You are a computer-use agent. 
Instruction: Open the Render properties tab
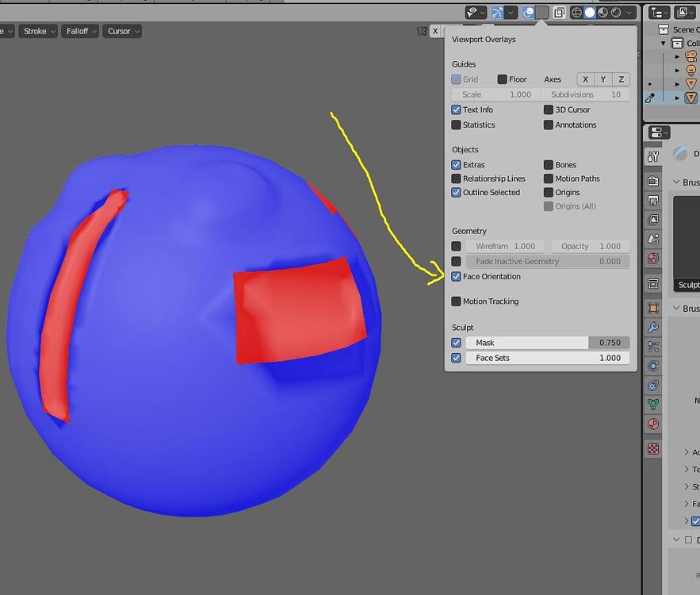[653, 181]
